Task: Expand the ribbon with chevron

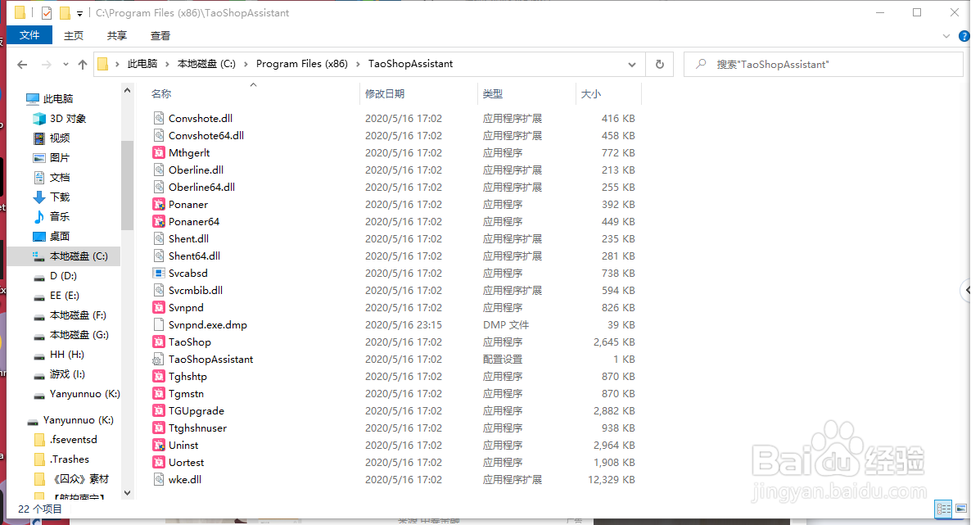Action: [x=946, y=36]
